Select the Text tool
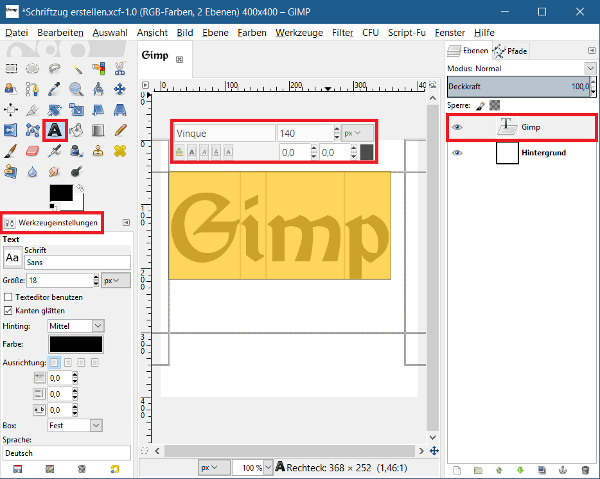Viewport: 600px width, 479px height. pos(55,130)
